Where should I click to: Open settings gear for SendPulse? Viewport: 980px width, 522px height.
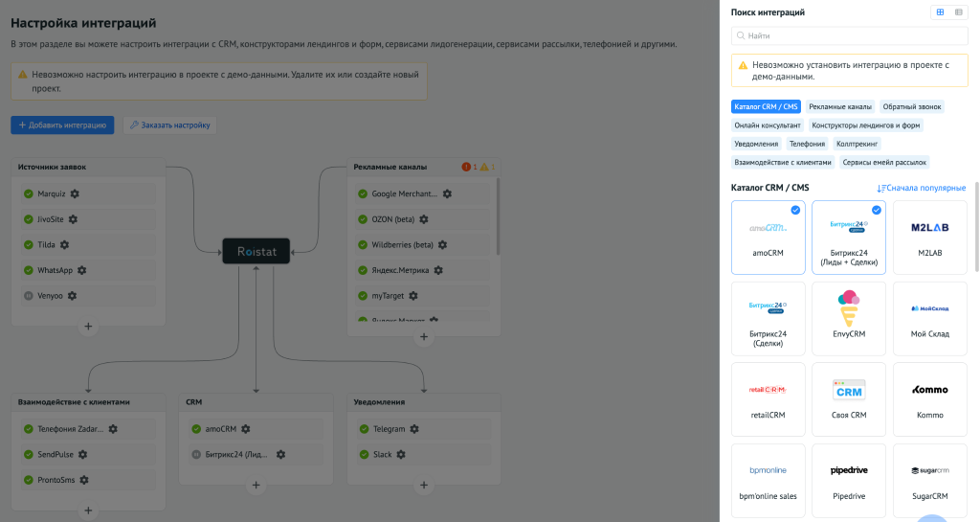(82, 455)
